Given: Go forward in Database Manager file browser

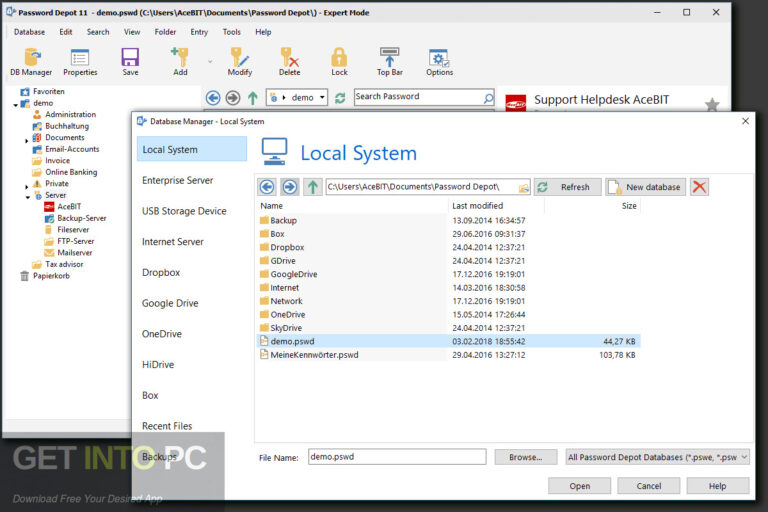Looking at the screenshot, I should pos(289,187).
